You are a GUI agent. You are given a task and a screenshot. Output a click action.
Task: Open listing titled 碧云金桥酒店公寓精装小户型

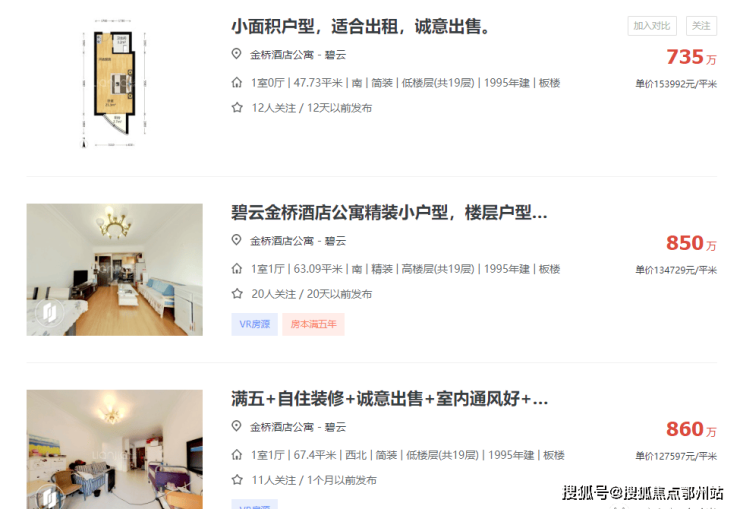[389, 213]
